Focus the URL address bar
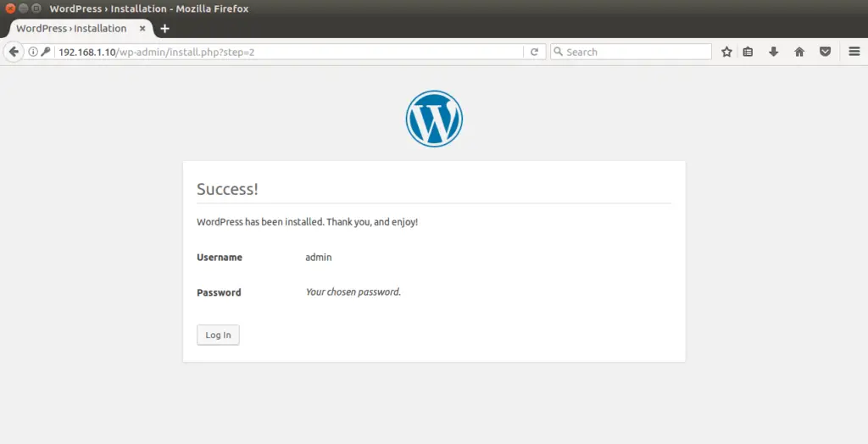This screenshot has height=444, width=868. click(290, 52)
